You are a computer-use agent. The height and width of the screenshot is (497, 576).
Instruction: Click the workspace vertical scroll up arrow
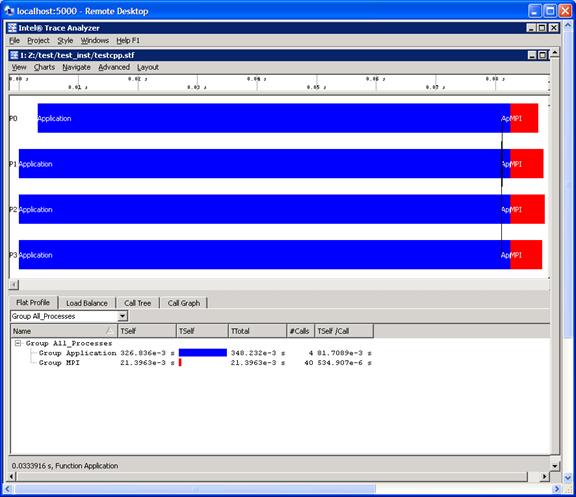[555, 53]
